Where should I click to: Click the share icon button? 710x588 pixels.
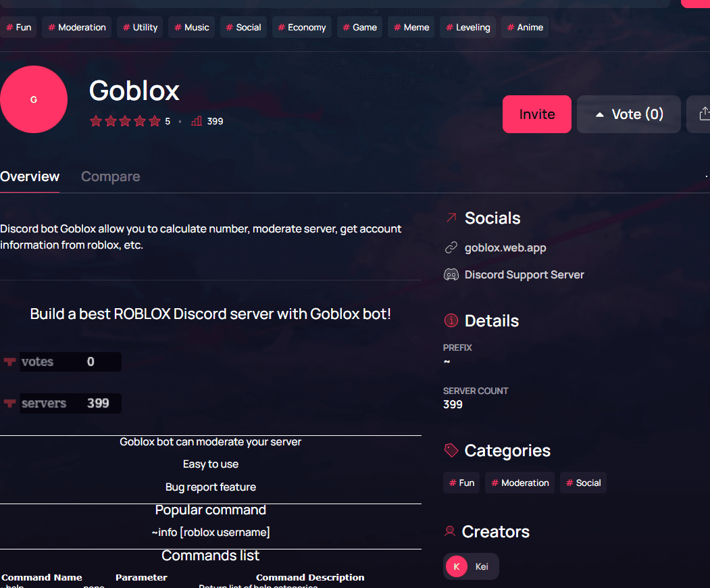700,114
